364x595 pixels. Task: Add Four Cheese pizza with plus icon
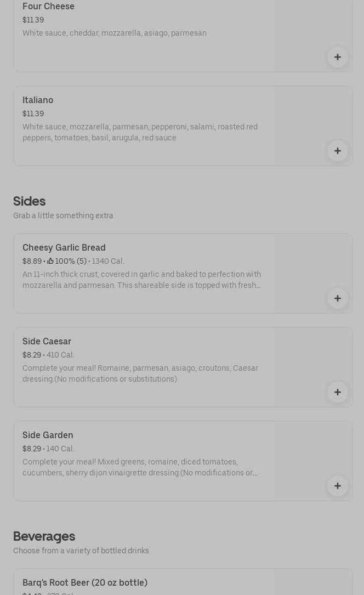click(x=337, y=57)
